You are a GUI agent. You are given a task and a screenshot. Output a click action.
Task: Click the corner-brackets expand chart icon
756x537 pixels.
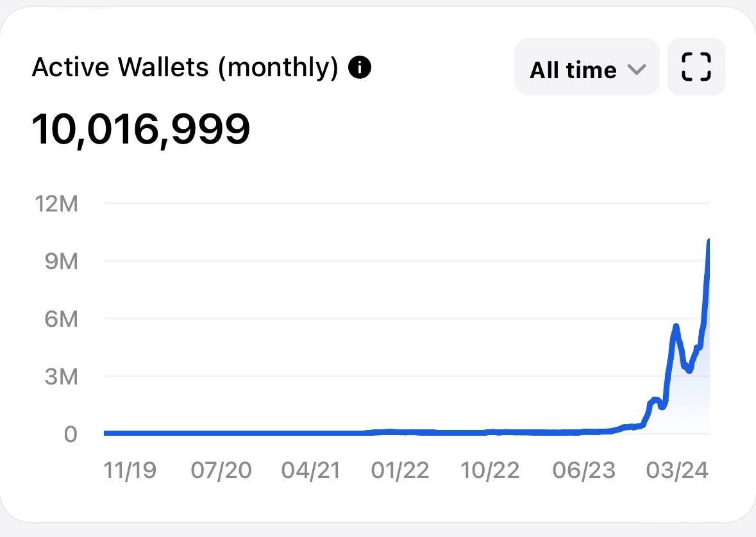pyautogui.click(x=696, y=66)
